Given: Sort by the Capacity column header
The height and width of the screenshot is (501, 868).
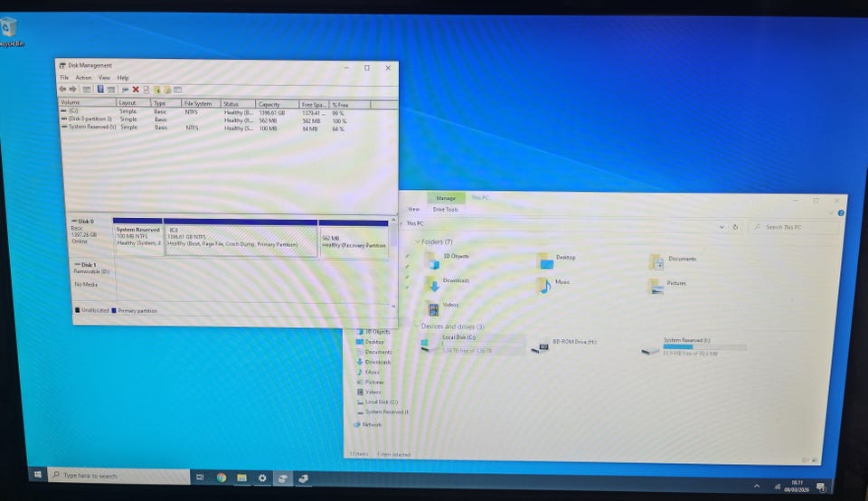Looking at the screenshot, I should coord(277,104).
